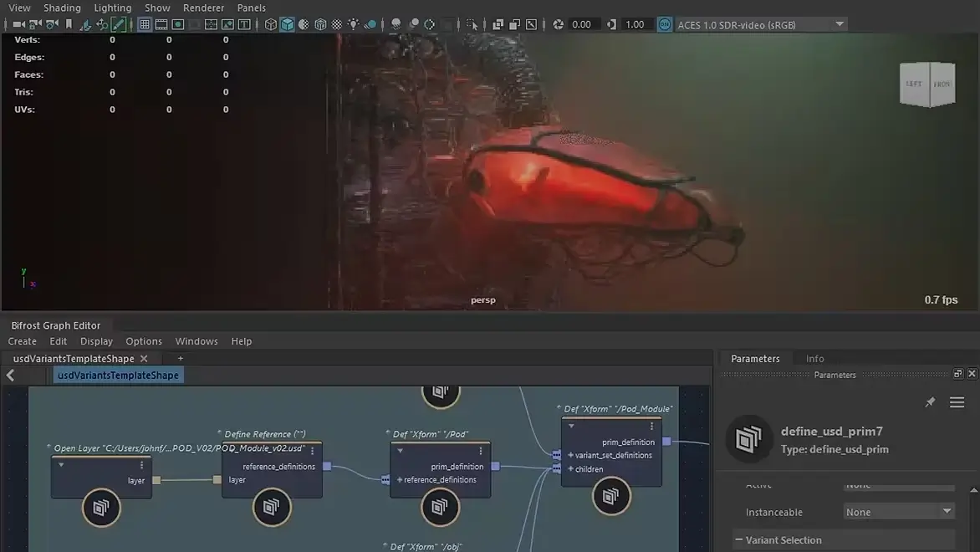
Task: Open the hamburger menu in the Parameters panel
Action: click(957, 402)
